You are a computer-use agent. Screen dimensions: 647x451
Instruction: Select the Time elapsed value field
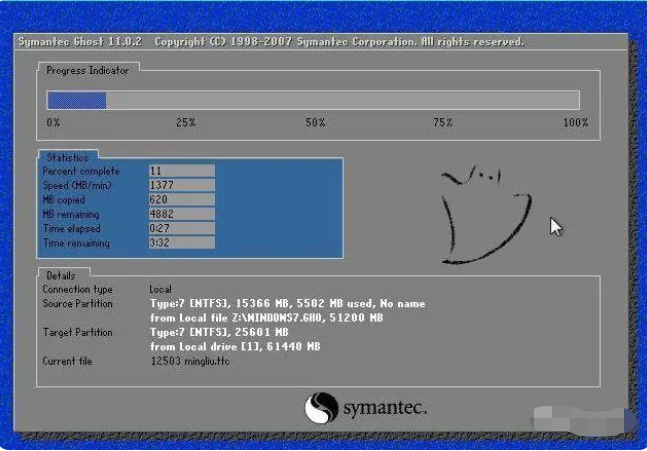tap(181, 228)
